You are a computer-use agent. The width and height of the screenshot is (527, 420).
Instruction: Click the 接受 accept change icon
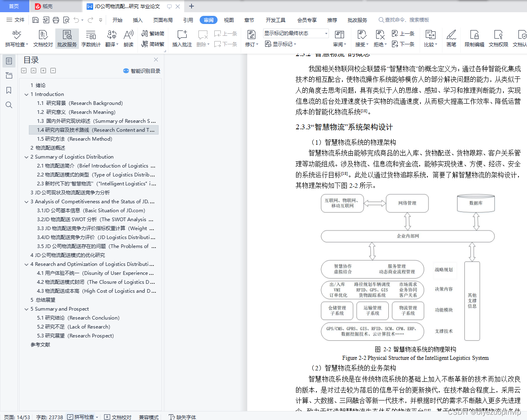coord(361,35)
